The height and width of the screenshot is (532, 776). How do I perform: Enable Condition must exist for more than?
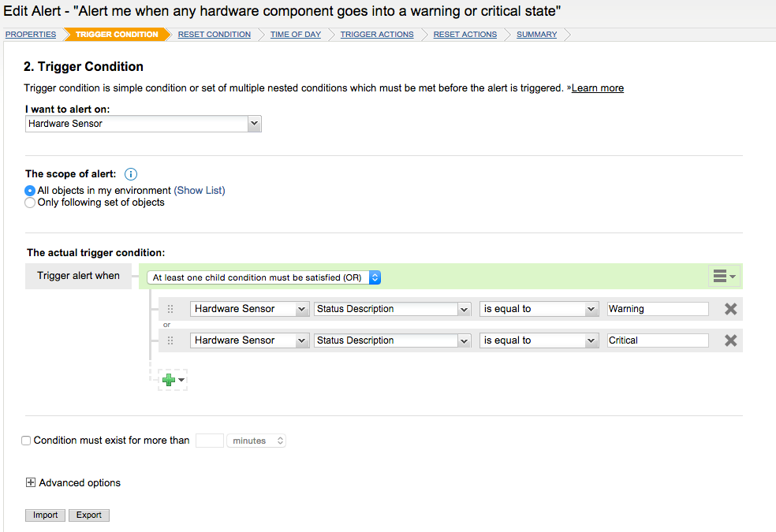(26, 441)
